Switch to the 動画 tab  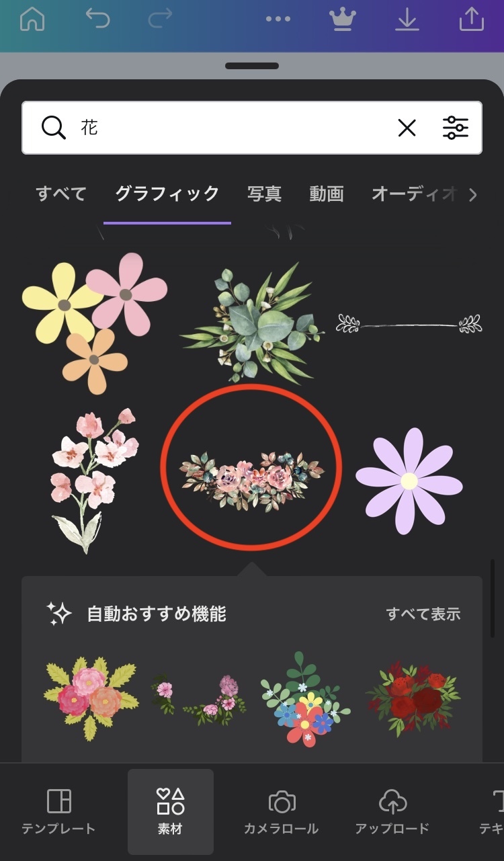(327, 194)
